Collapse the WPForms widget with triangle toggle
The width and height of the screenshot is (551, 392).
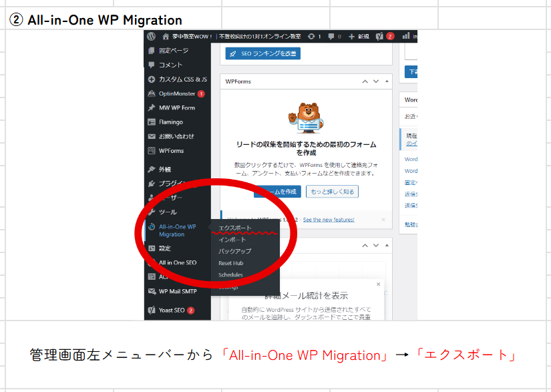386,81
